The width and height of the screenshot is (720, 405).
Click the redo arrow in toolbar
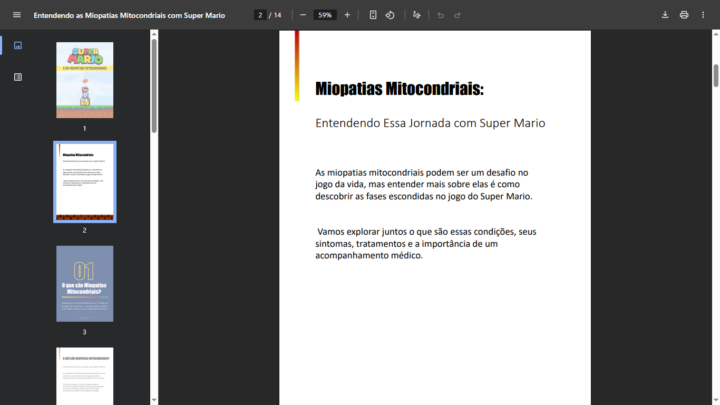[x=457, y=15]
